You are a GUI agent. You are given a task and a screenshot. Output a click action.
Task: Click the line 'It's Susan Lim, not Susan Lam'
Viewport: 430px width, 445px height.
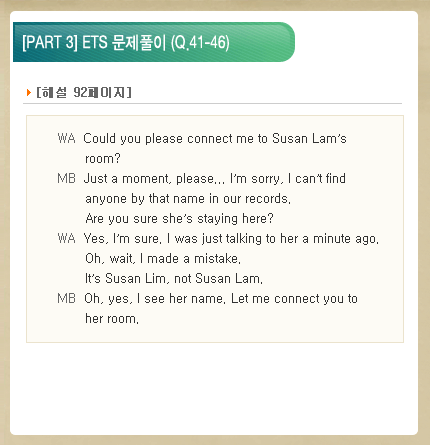pyautogui.click(x=174, y=278)
